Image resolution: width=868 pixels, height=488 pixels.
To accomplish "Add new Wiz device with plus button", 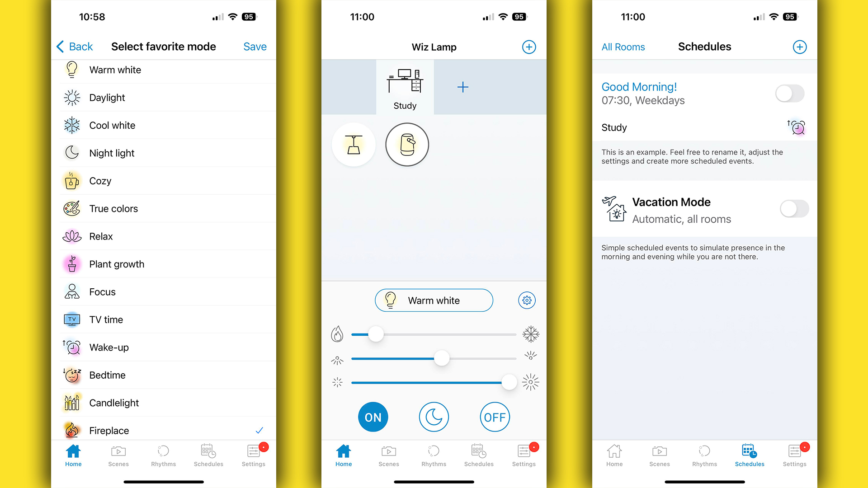I will pyautogui.click(x=527, y=47).
